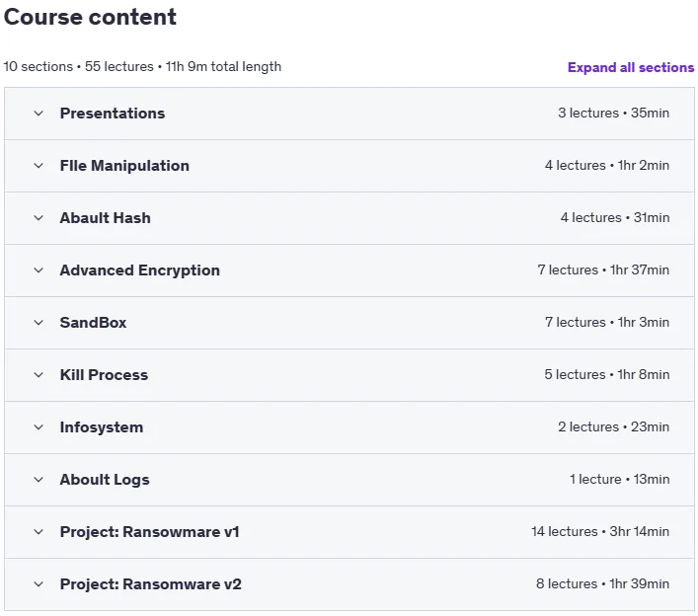Open the SandBox section title
The height and width of the screenshot is (616, 698).
93,323
